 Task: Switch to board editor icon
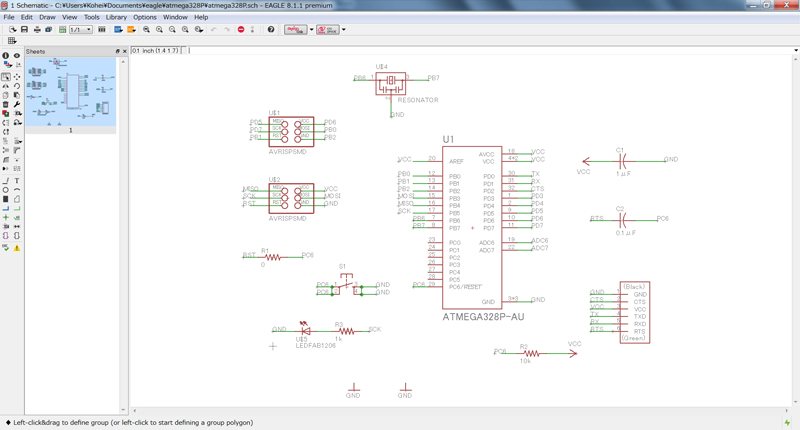click(x=62, y=30)
